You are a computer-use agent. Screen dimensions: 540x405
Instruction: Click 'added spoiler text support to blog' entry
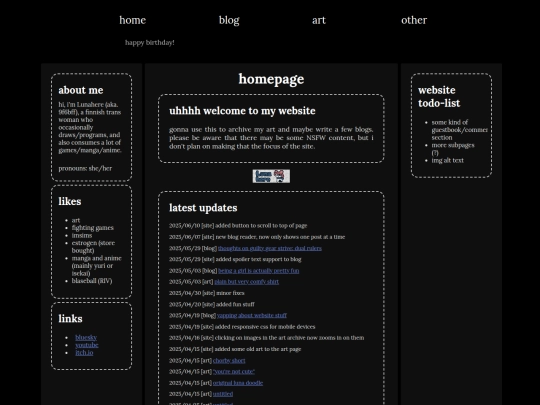pos(235,259)
